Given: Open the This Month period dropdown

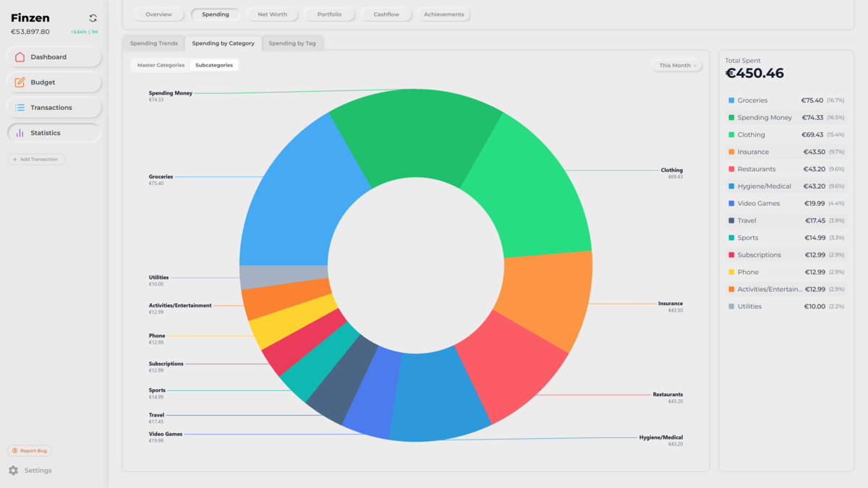Looking at the screenshot, I should tap(677, 65).
